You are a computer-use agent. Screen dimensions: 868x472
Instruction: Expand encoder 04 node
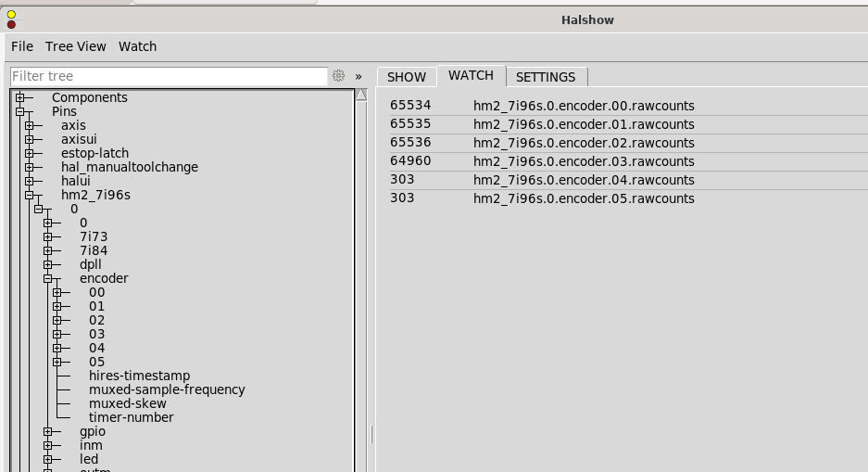(x=57, y=348)
